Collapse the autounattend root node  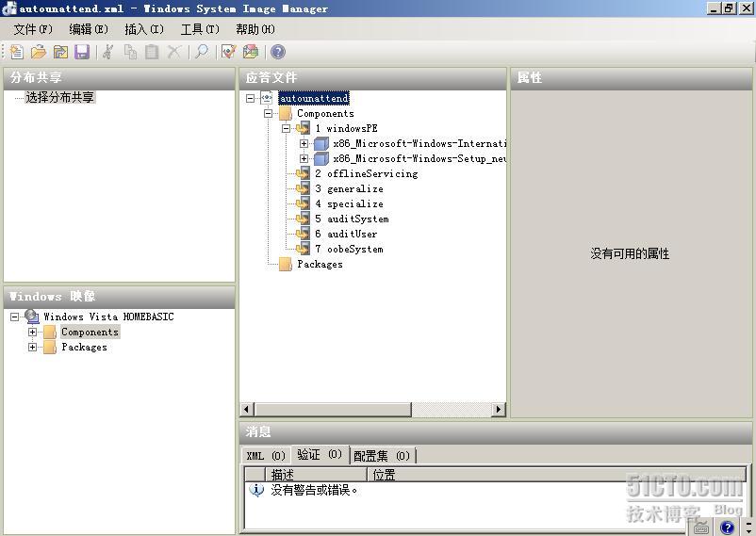[x=250, y=98]
